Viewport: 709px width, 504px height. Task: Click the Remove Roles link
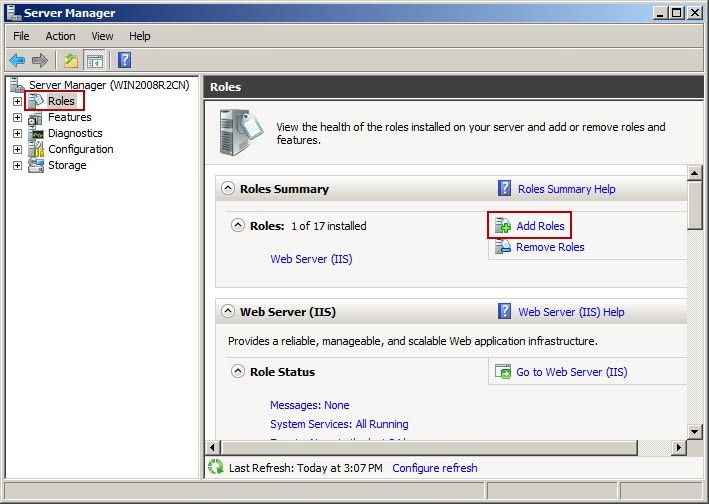pyautogui.click(x=550, y=247)
